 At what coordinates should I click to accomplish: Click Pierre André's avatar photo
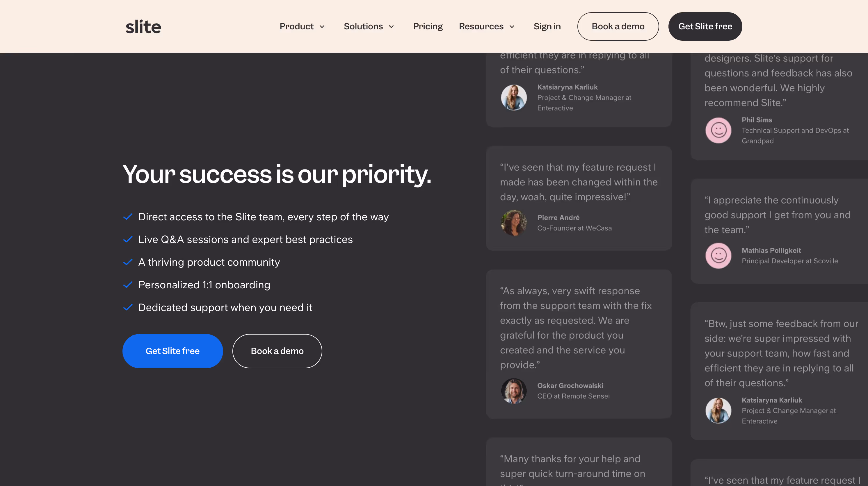coord(514,223)
